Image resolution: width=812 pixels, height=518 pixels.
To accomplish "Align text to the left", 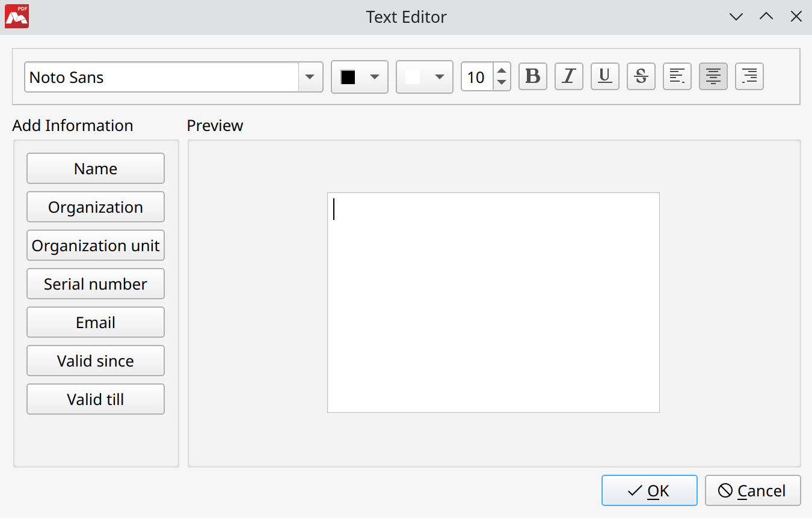I will pos(677,76).
